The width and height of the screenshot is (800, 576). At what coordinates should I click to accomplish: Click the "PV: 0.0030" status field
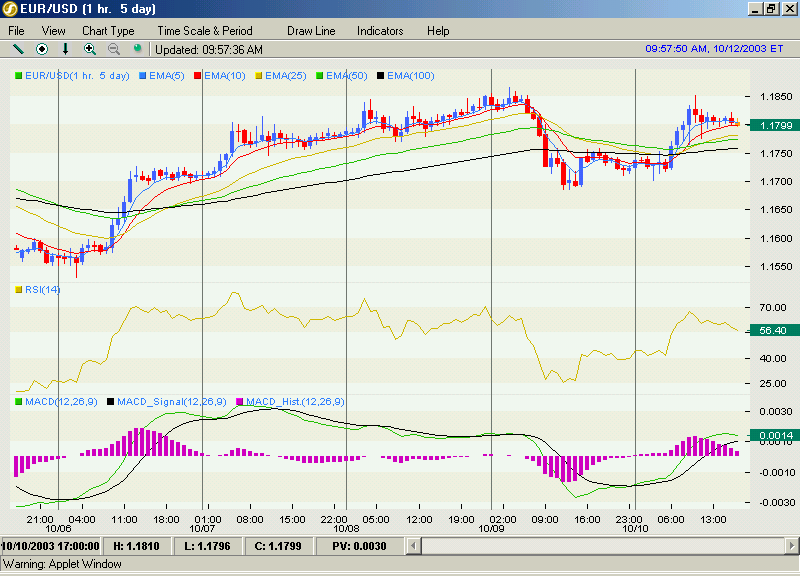point(359,546)
